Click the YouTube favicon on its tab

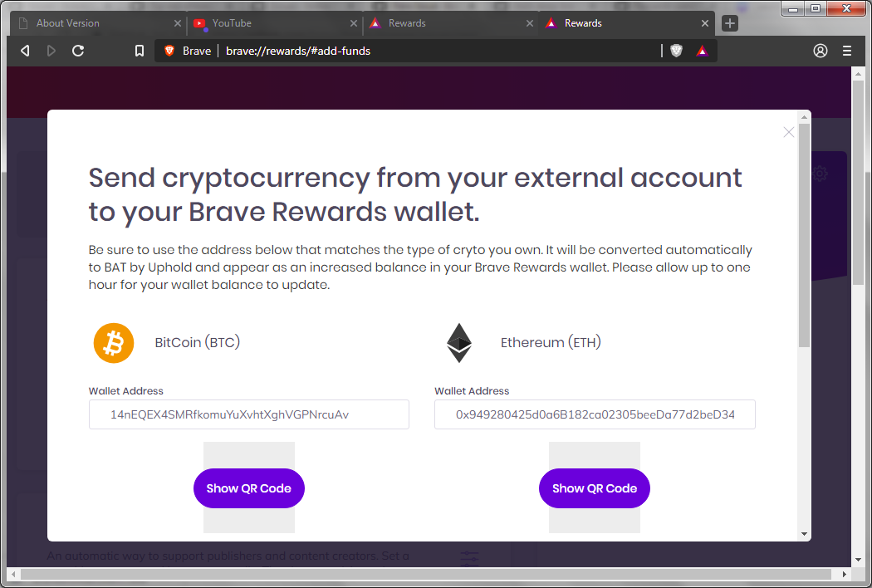(200, 23)
